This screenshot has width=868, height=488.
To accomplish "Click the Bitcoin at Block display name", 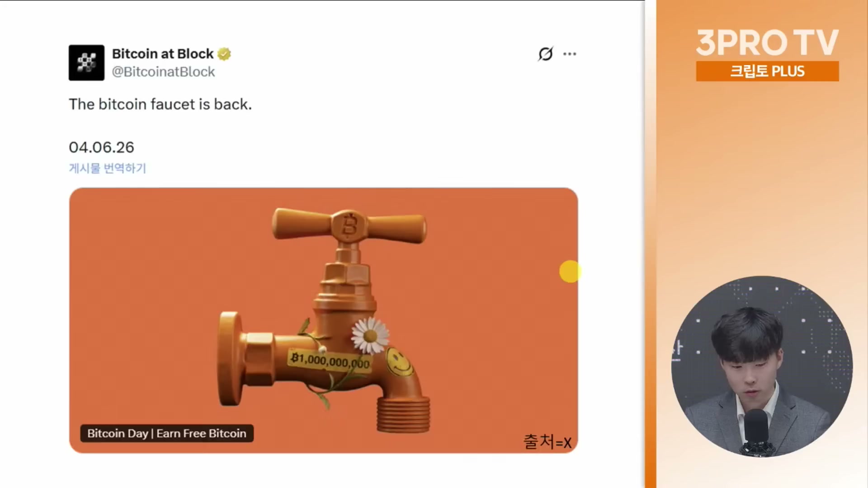I will tap(163, 54).
